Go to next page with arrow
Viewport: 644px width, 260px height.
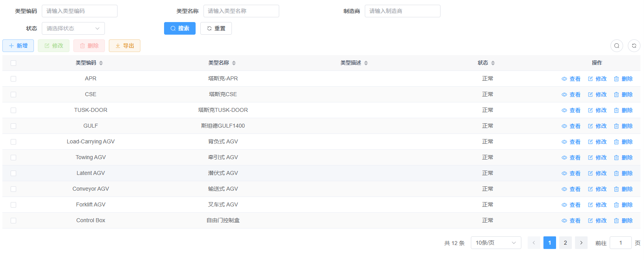point(581,243)
